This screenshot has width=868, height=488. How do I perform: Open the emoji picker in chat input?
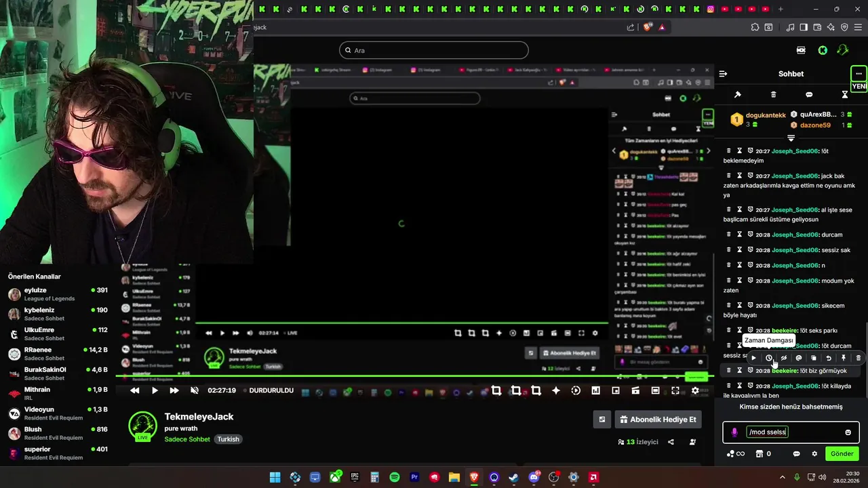point(848,432)
